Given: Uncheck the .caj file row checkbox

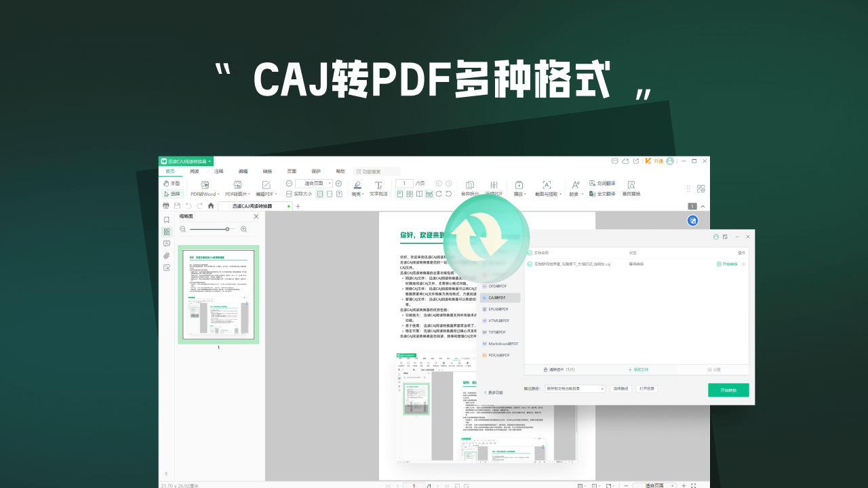Looking at the screenshot, I should pyautogui.click(x=530, y=264).
